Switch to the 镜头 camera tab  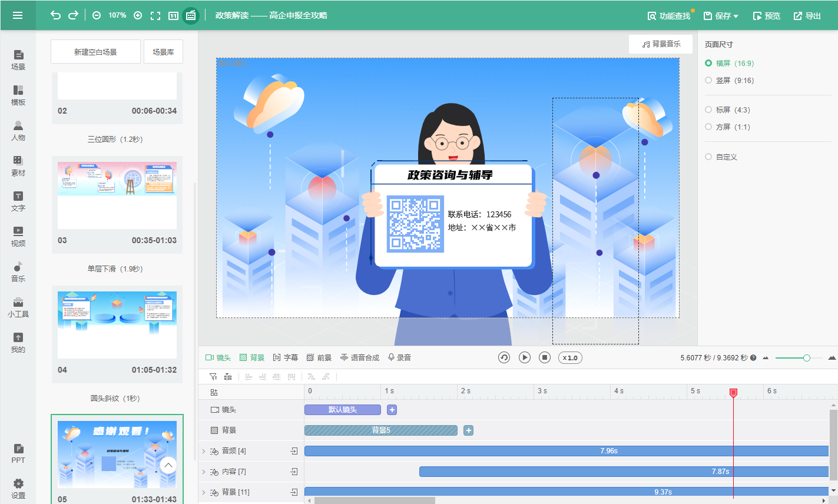[218, 357]
